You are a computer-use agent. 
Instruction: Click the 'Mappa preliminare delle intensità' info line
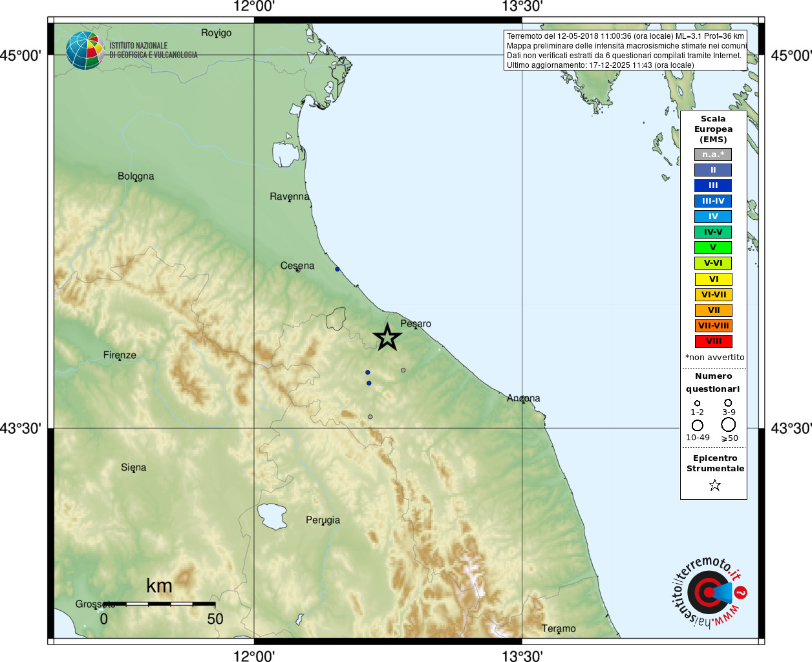point(626,46)
